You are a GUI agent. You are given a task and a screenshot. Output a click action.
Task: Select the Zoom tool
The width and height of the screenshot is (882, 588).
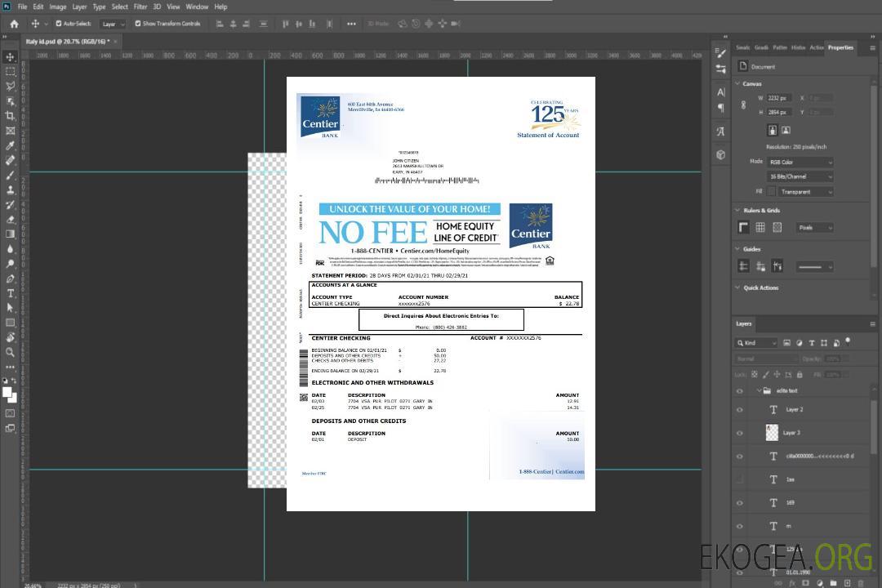click(10, 352)
